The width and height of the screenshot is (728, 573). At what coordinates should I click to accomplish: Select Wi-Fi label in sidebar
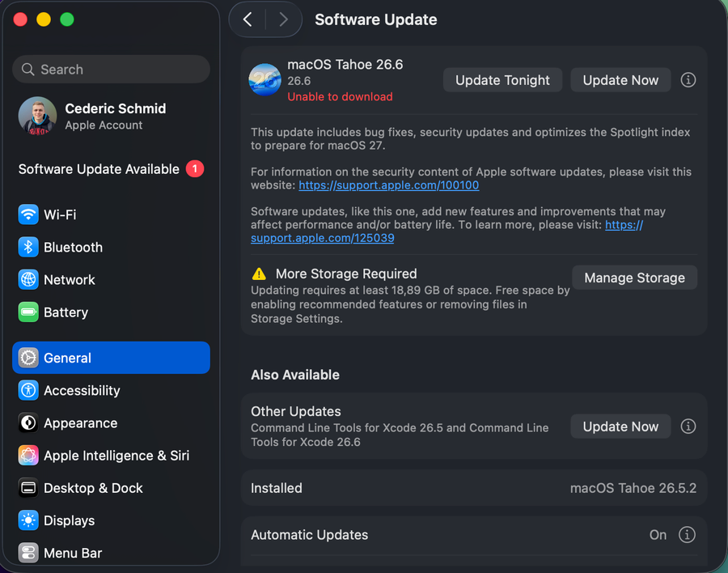pos(60,214)
